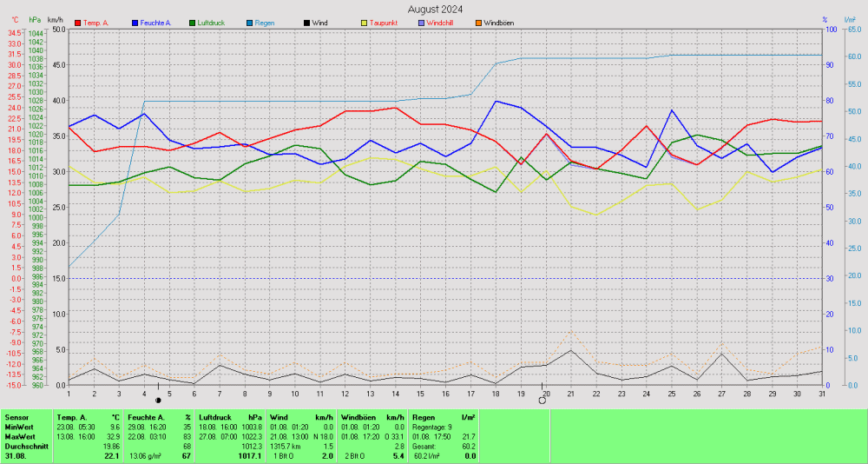Click the red Temp. A. legend swatch
The height and width of the screenshot is (464, 868).
pos(78,23)
